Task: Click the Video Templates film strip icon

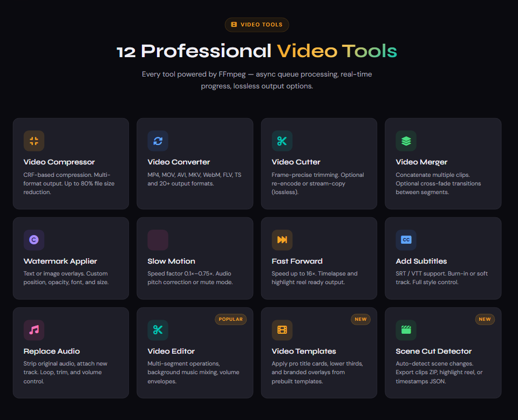Action: click(x=282, y=330)
